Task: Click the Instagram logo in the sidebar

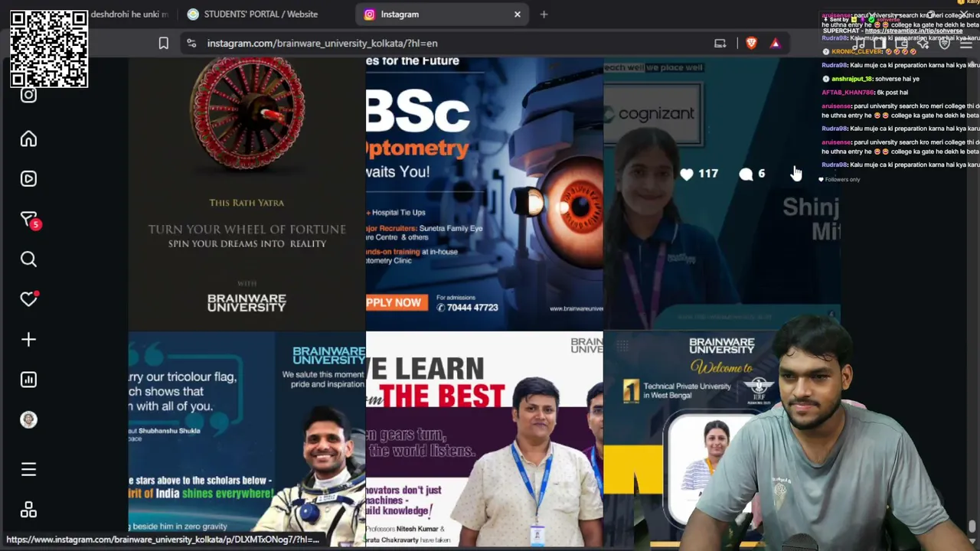Action: tap(28, 95)
